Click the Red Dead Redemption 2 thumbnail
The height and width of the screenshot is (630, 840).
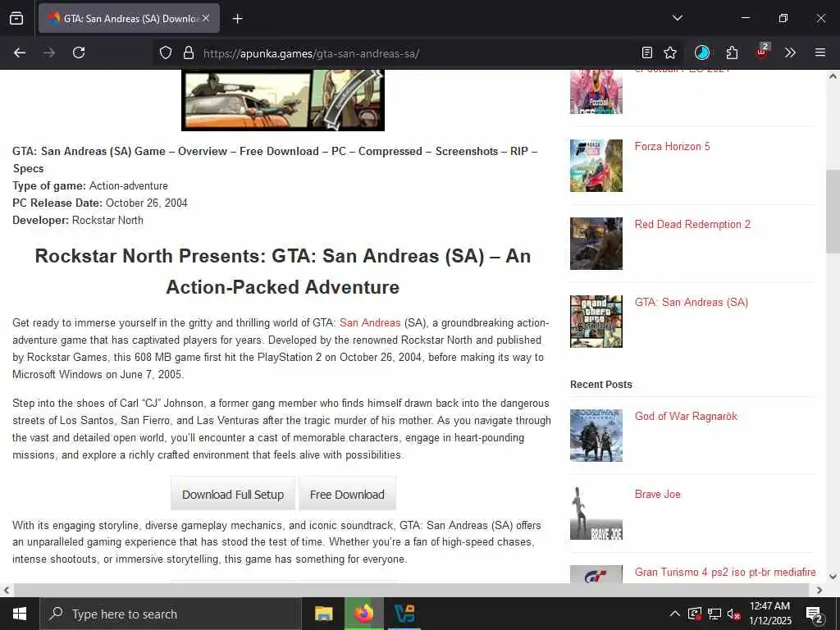coord(596,243)
